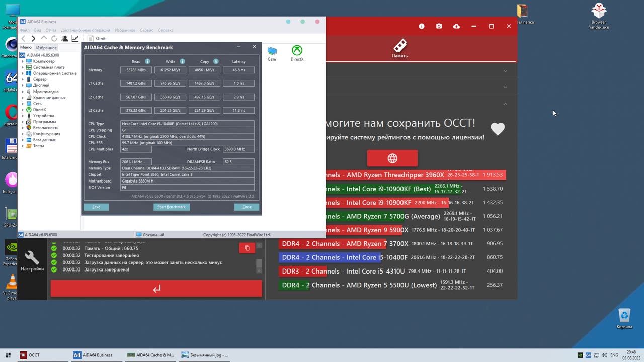Select Программы in the tree
The width and height of the screenshot is (644, 362).
tap(44, 122)
